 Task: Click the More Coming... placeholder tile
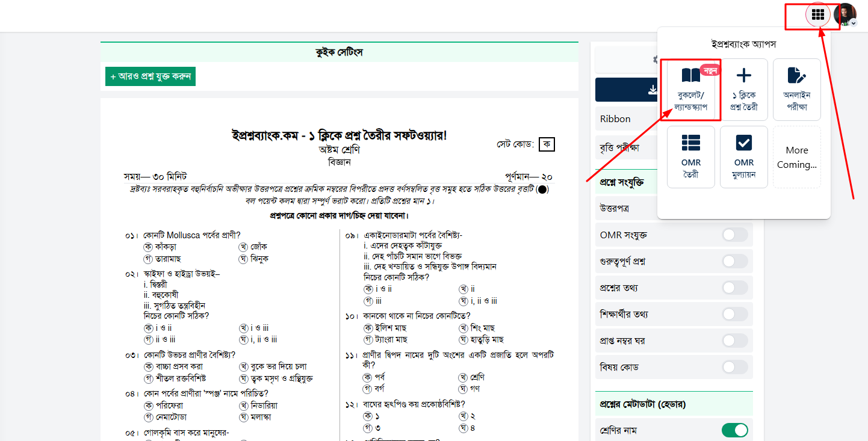(797, 157)
